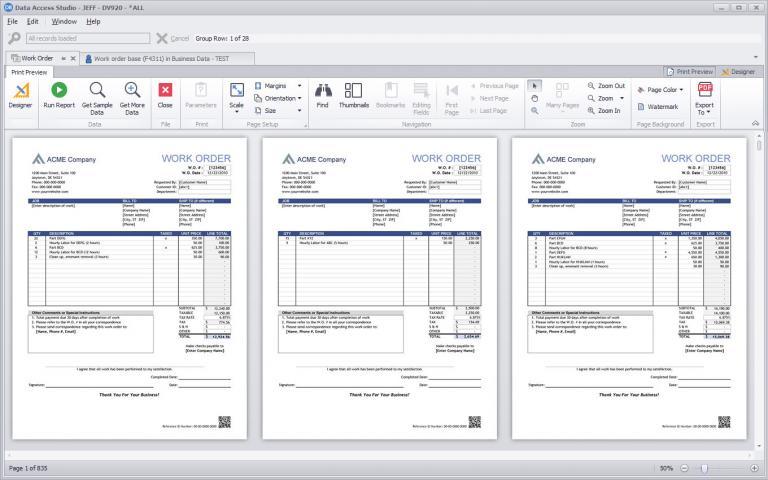Click Get Sample Data magnifier

coord(97,90)
